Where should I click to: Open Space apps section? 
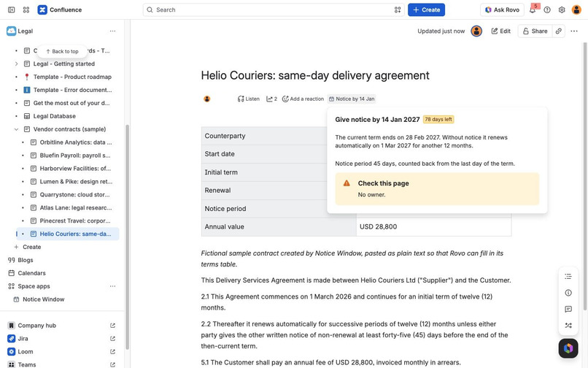click(x=34, y=286)
